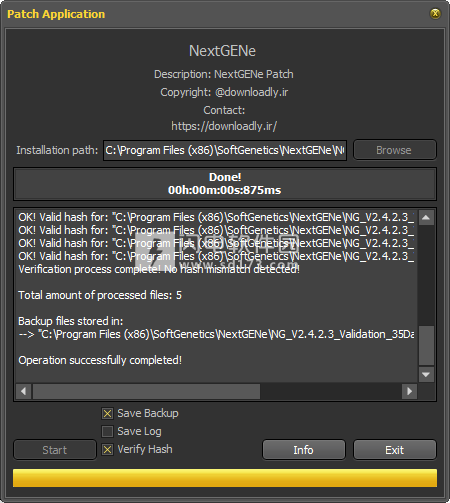
Task: Close the Patch Application window
Action: [435, 14]
